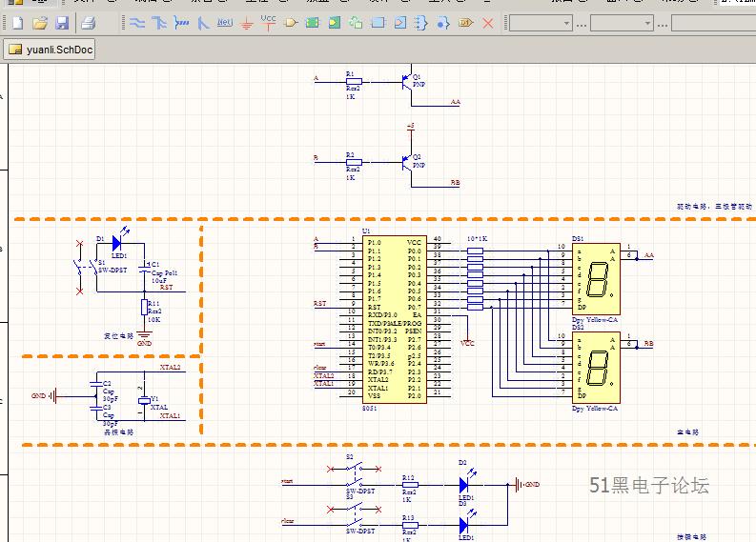Select the DS1 seven-segment display component
Screen dimensions: 756x542
[x=596, y=280]
